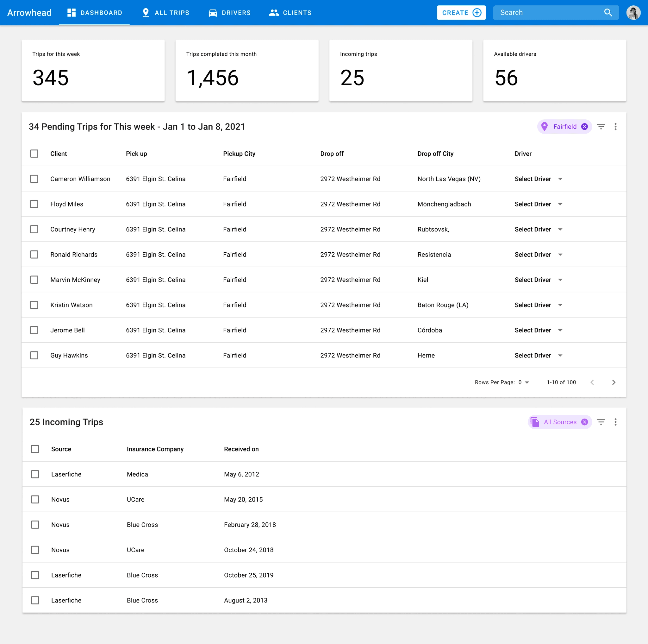Image resolution: width=648 pixels, height=644 pixels.
Task: Check the Laserfiche Medica row
Action: point(35,474)
